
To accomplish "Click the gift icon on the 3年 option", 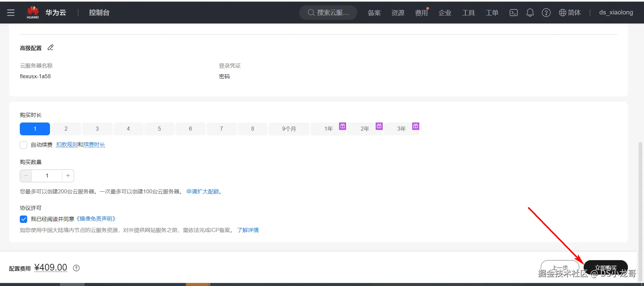I will (416, 126).
